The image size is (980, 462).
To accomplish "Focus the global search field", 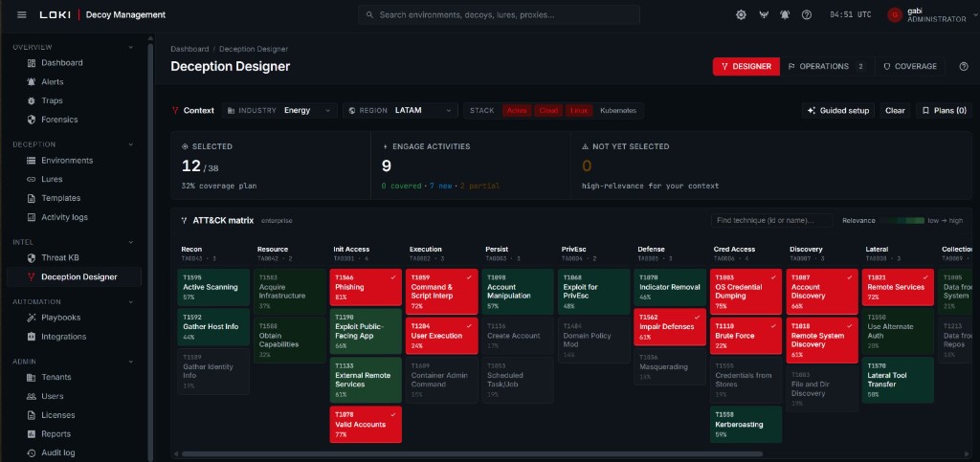I will pyautogui.click(x=499, y=14).
